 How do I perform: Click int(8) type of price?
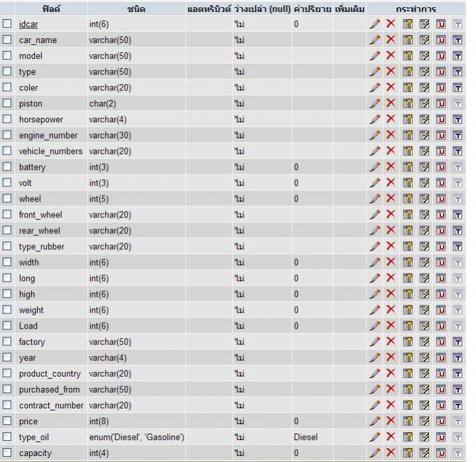99,421
